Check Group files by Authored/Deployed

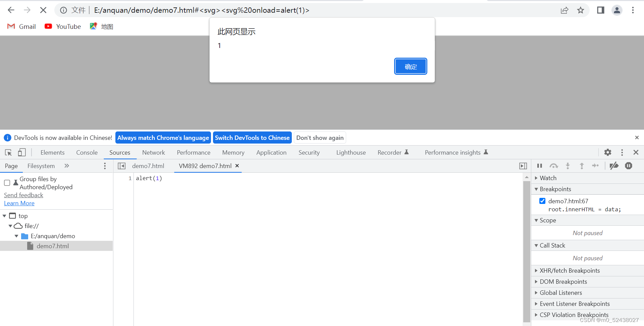click(x=7, y=183)
